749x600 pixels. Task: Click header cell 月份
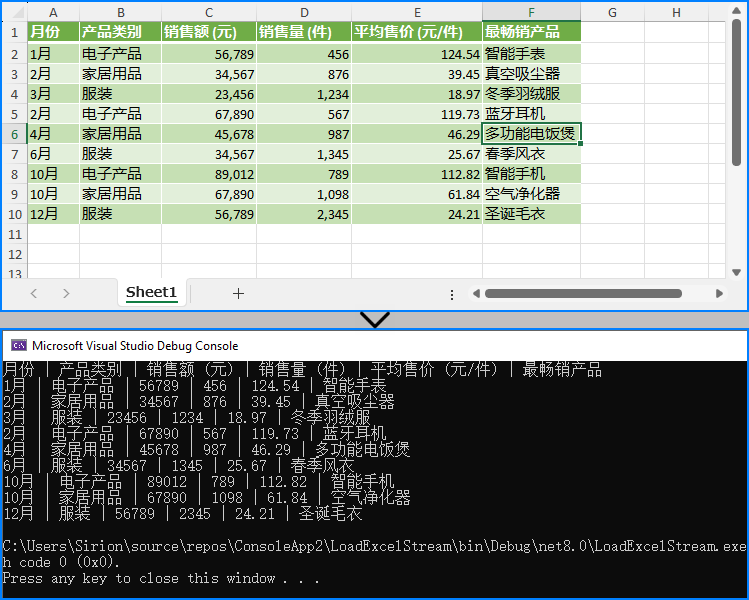pos(53,32)
